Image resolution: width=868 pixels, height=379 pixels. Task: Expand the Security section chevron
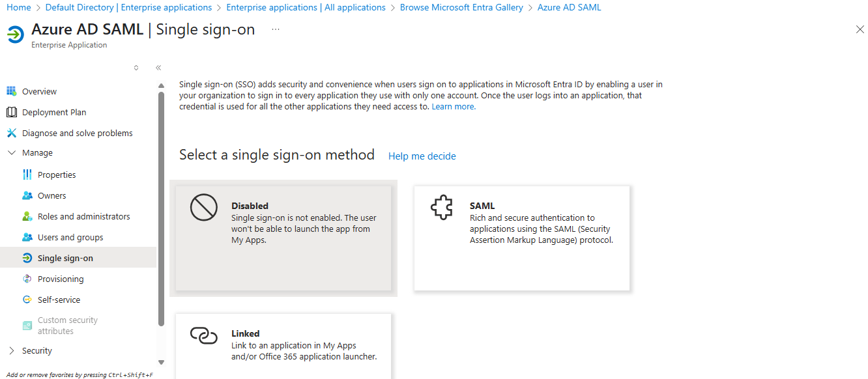(x=11, y=350)
